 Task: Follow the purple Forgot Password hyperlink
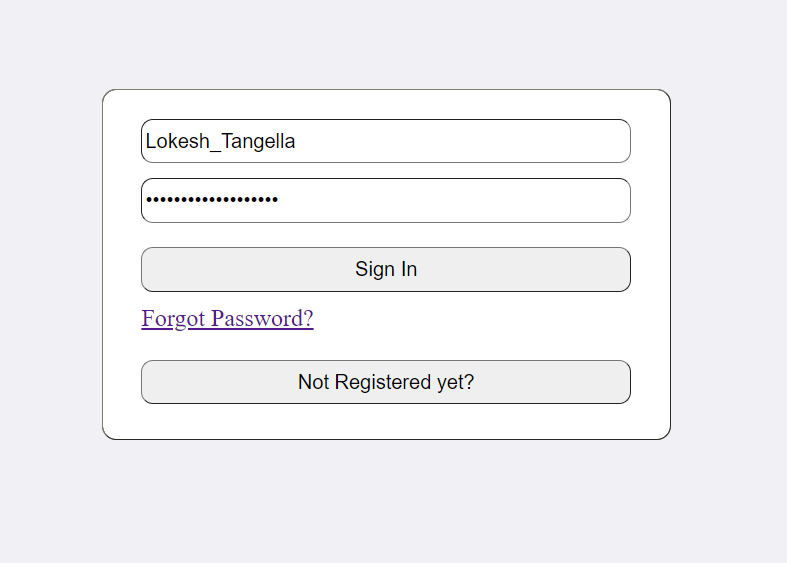[x=227, y=319]
